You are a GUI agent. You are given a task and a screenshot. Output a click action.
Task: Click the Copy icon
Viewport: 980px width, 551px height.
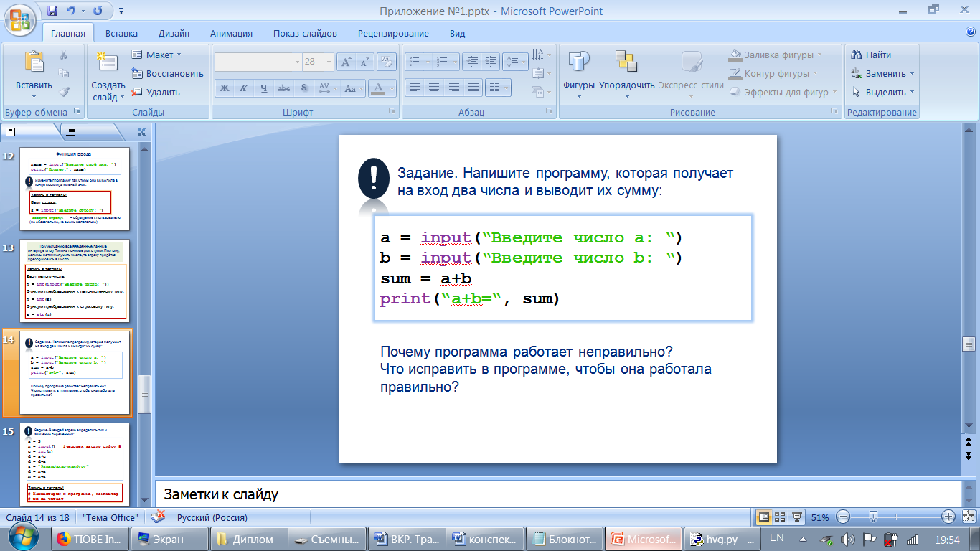point(63,73)
